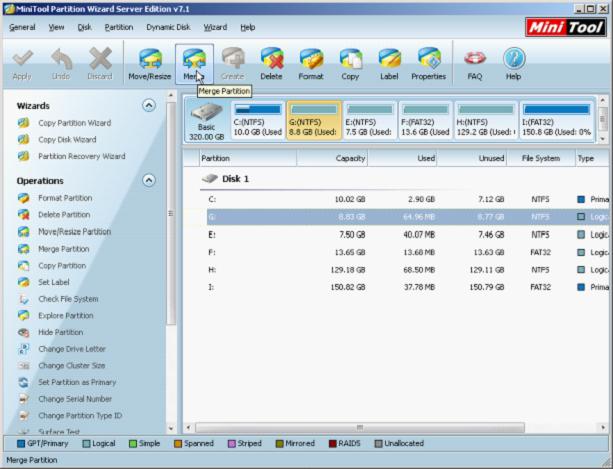613x469 pixels.
Task: Open the Dynamic Disk menu
Action: 168,27
